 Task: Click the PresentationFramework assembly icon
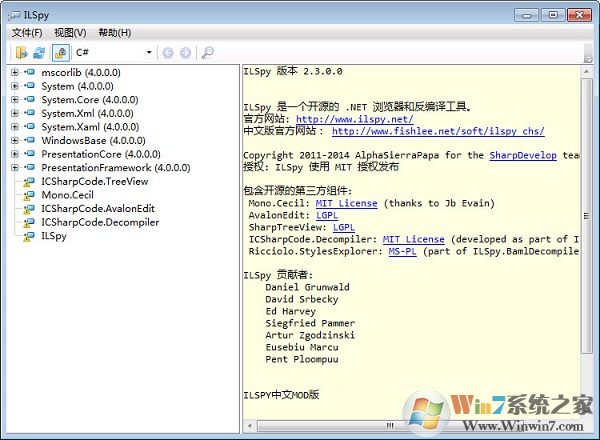29,167
